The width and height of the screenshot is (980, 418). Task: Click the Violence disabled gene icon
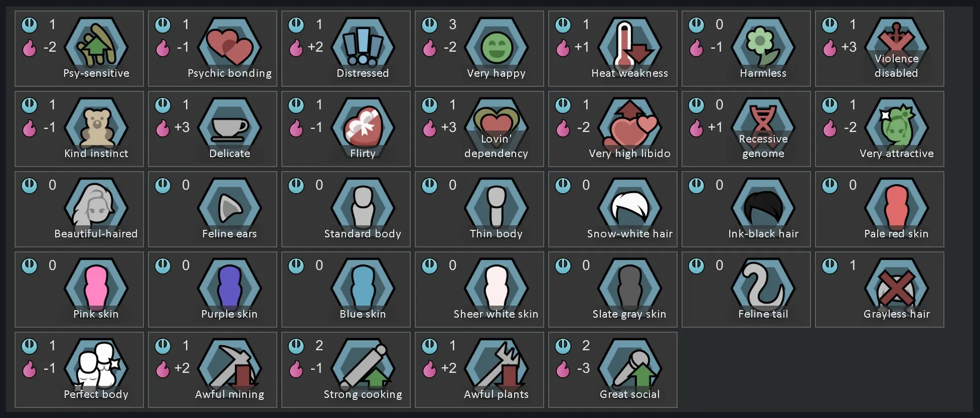point(897,46)
